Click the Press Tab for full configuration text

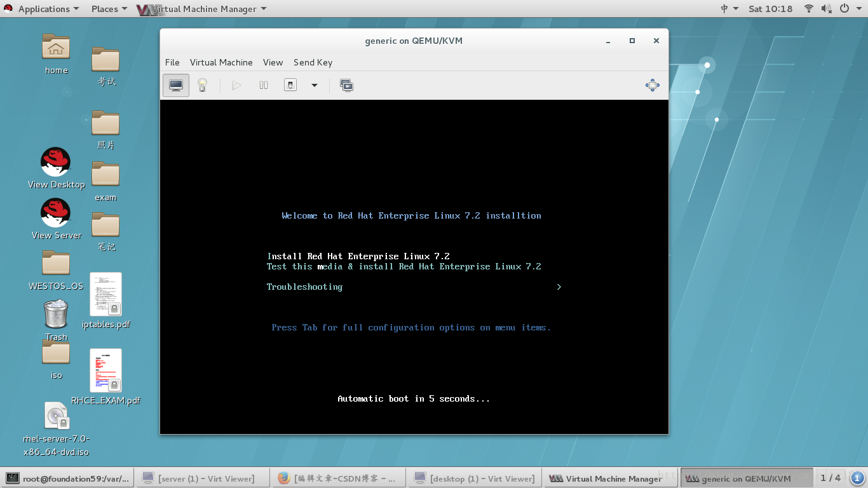coord(411,327)
